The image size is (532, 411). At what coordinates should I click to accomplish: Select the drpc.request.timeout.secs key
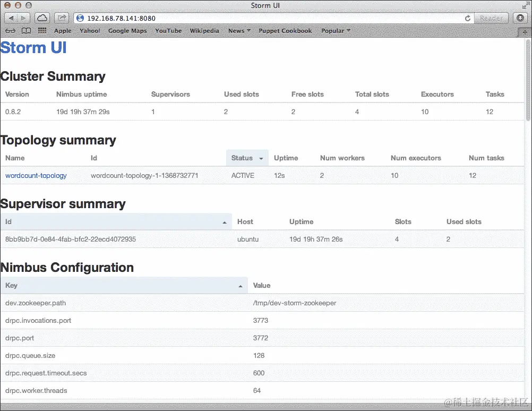pos(46,373)
